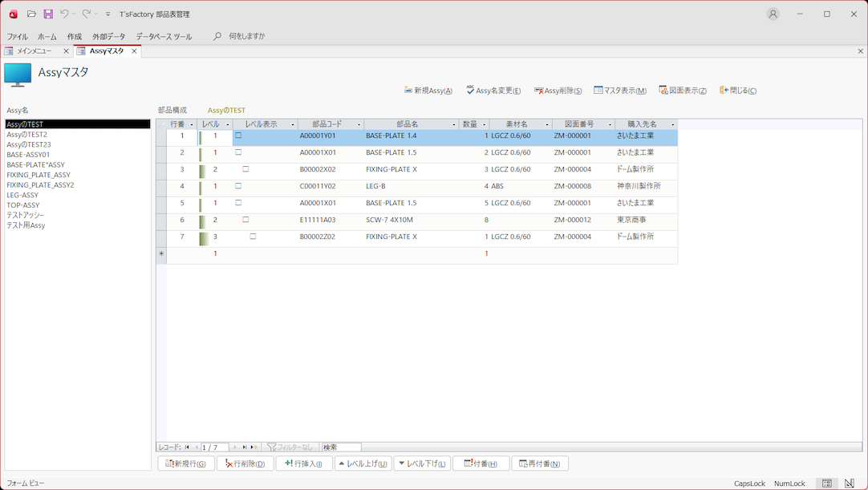The image size is (868, 490).
Task: Click the 閉じる close form button
Action: [738, 91]
